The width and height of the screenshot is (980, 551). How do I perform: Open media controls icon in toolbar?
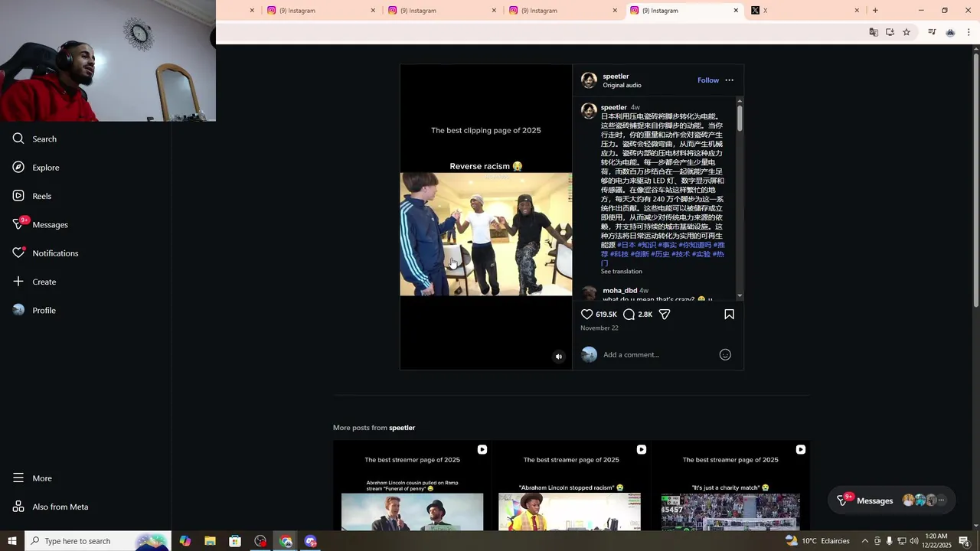[x=932, y=32]
